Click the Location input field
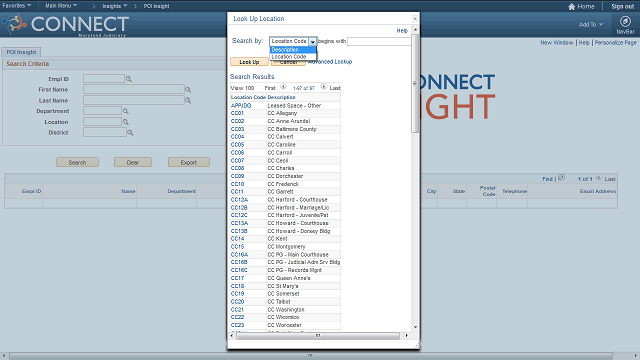640x360 pixels. [x=102, y=122]
